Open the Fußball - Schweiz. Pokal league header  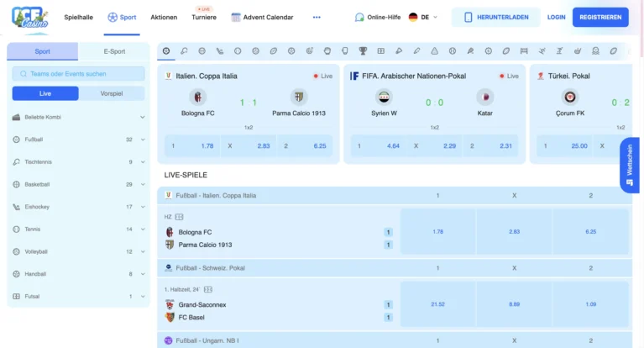[x=395, y=268]
